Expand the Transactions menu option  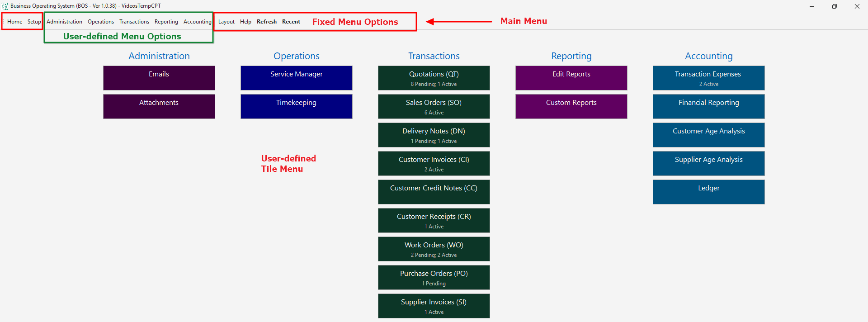coord(134,22)
